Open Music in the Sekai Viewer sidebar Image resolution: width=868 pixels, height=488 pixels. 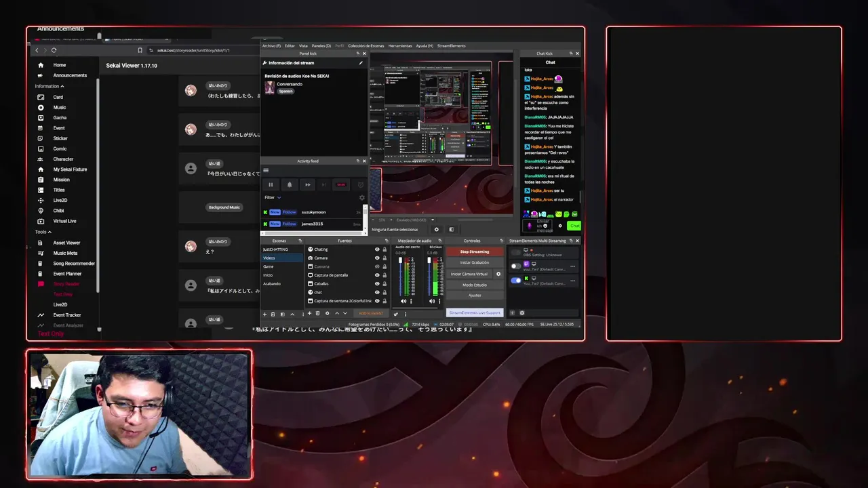61,107
